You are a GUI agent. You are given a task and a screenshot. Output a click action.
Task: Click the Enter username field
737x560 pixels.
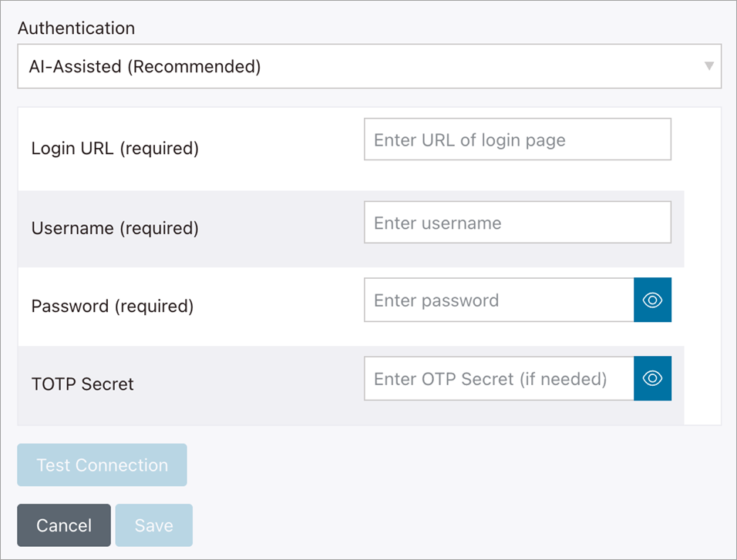tap(517, 223)
